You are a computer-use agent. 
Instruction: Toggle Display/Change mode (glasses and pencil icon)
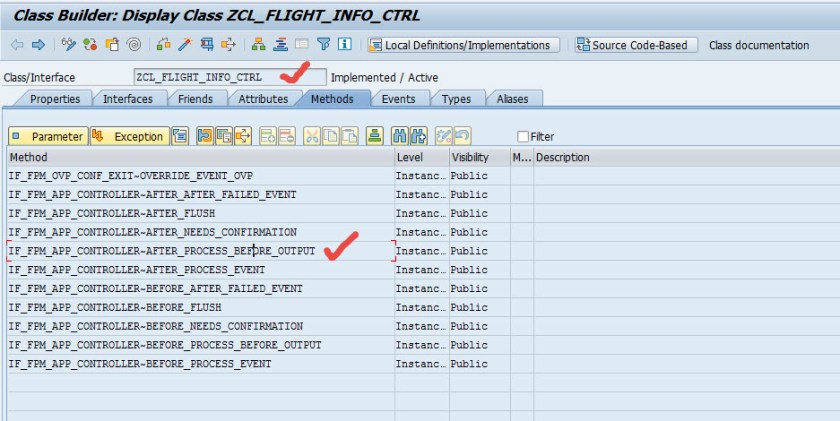69,45
